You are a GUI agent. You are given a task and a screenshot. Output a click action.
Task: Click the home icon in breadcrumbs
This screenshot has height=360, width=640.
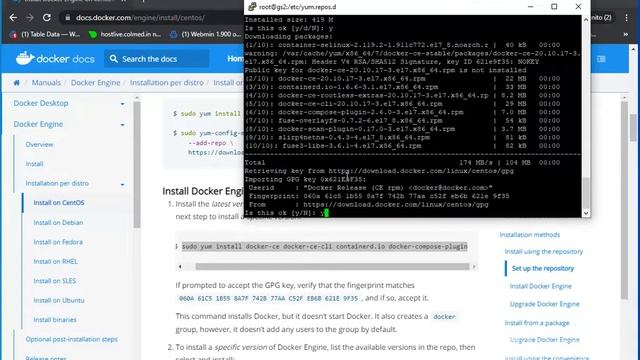pyautogui.click(x=16, y=82)
